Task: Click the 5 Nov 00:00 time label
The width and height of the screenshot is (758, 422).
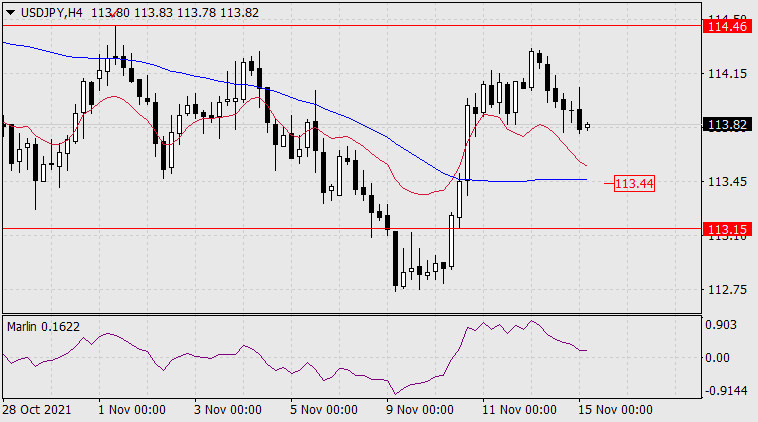Action: [x=324, y=410]
